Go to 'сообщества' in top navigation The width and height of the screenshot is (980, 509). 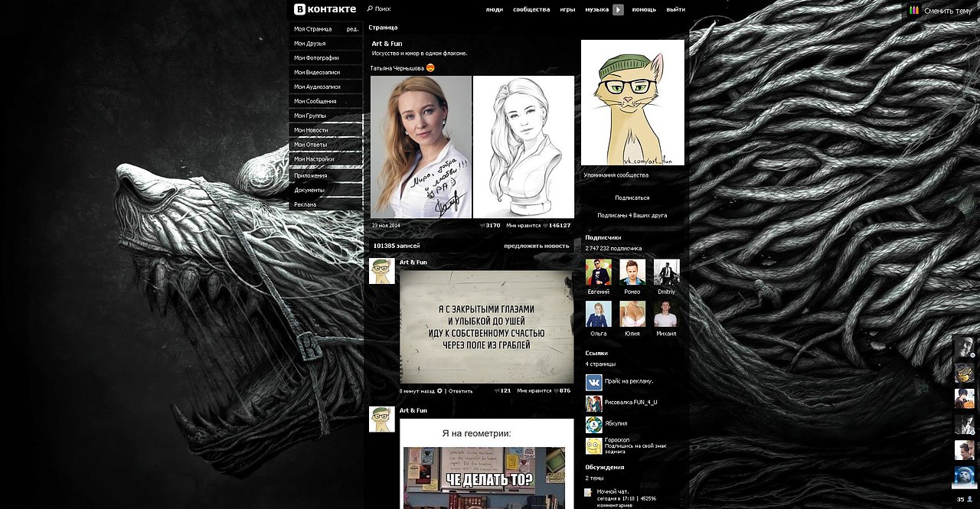531,10
